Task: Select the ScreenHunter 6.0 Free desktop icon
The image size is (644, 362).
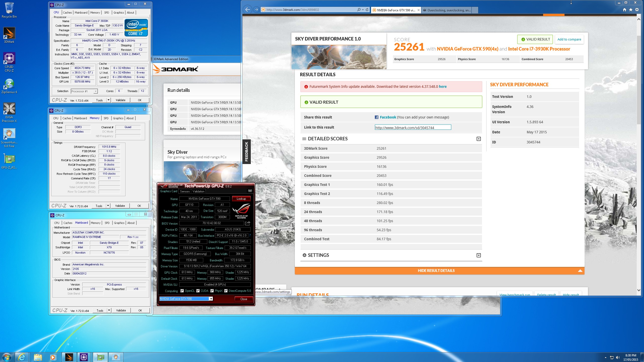Action: 9,138
